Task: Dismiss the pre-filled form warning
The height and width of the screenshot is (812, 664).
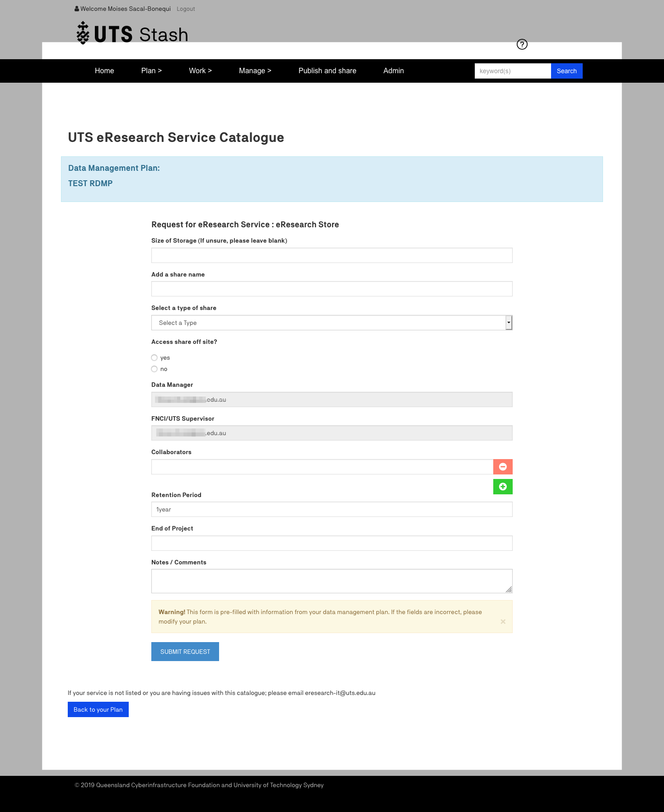Action: tap(503, 622)
